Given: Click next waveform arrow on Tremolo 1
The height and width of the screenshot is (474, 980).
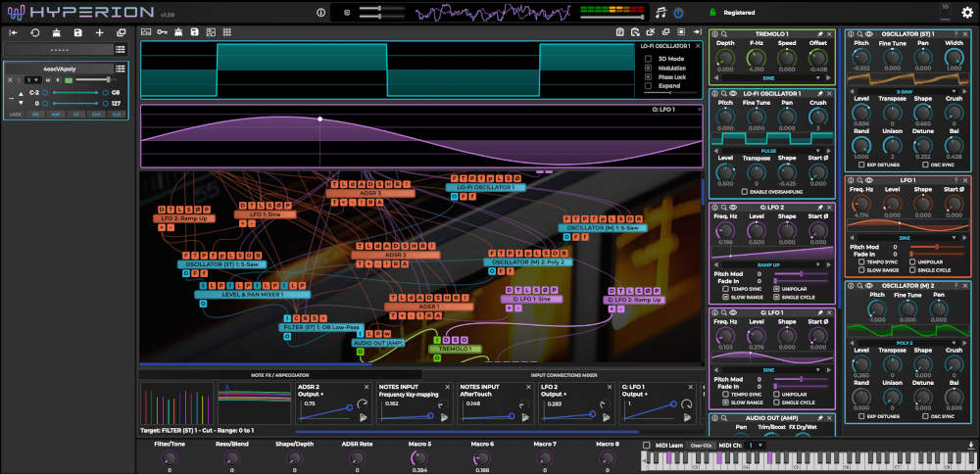Looking at the screenshot, I should 829,77.
